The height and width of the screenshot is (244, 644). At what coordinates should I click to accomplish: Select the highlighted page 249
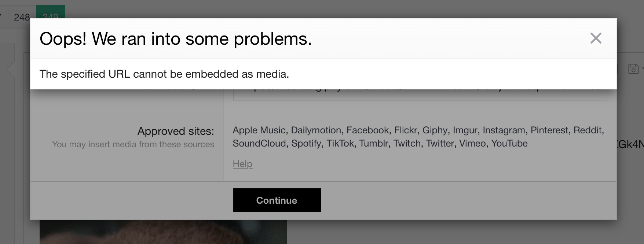pyautogui.click(x=51, y=12)
